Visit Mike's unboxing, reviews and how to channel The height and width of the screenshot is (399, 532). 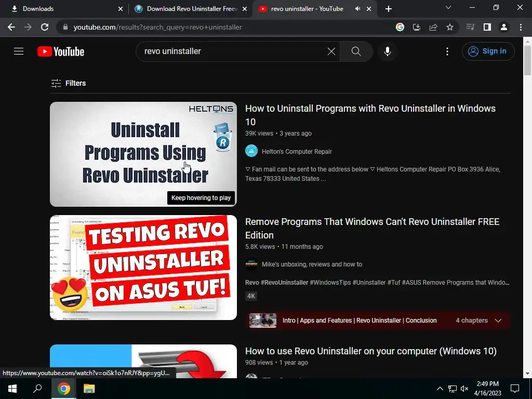(x=312, y=264)
